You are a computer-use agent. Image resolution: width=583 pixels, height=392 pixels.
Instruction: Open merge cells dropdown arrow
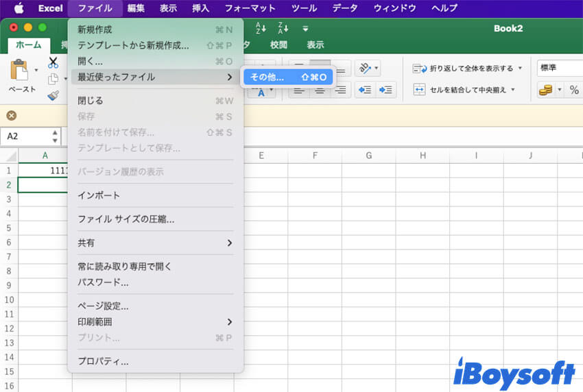[513, 90]
